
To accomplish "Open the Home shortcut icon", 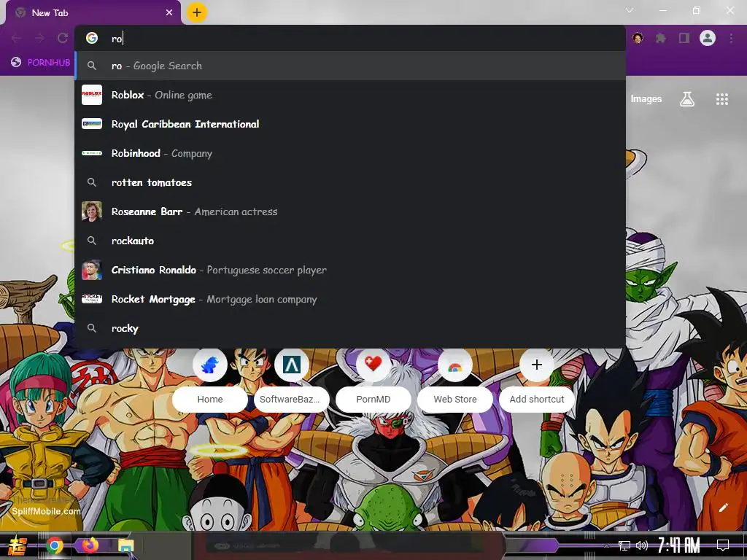I will (x=210, y=365).
